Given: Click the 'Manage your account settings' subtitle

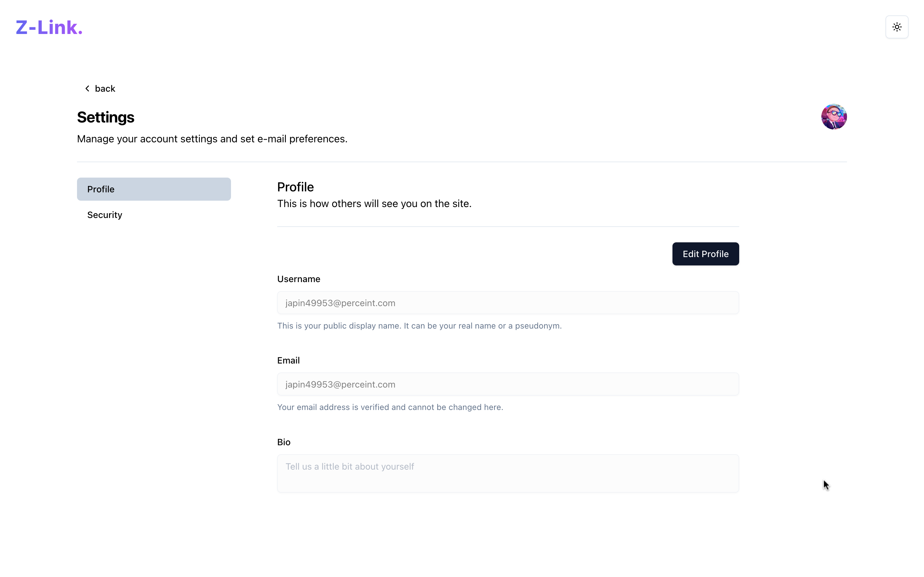Looking at the screenshot, I should [212, 139].
